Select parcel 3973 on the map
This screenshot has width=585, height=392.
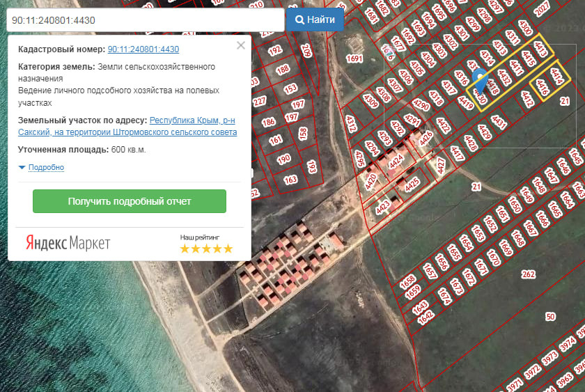click(x=550, y=358)
